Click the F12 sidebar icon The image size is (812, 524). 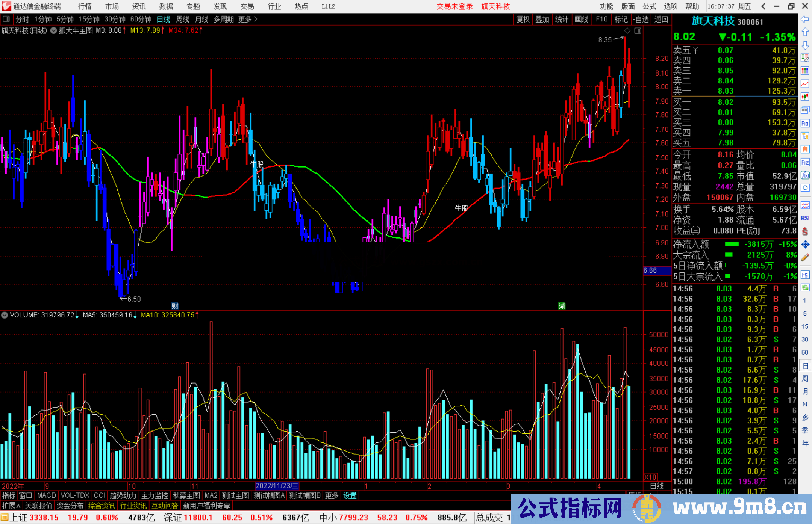click(x=805, y=162)
